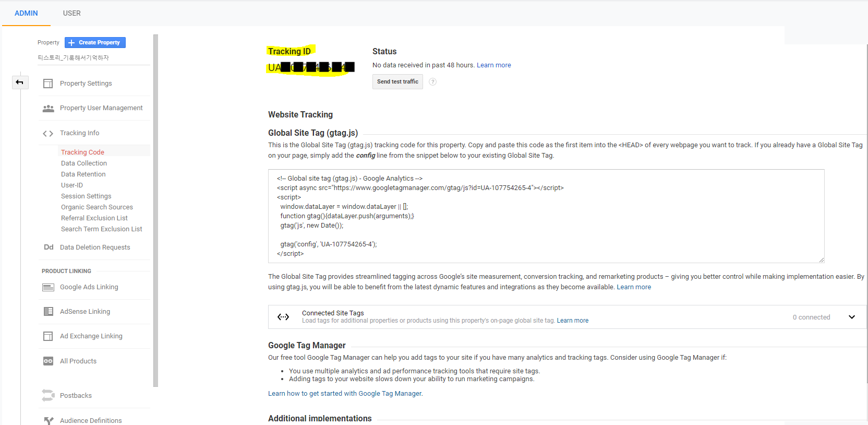Select Search Term Exclusion List

coord(102,229)
